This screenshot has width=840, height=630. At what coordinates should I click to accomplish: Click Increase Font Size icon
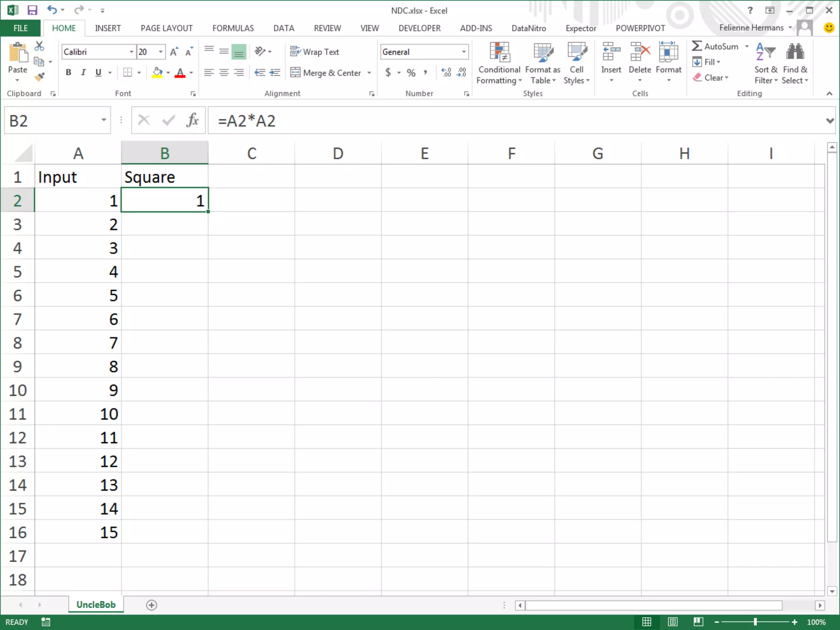174,52
